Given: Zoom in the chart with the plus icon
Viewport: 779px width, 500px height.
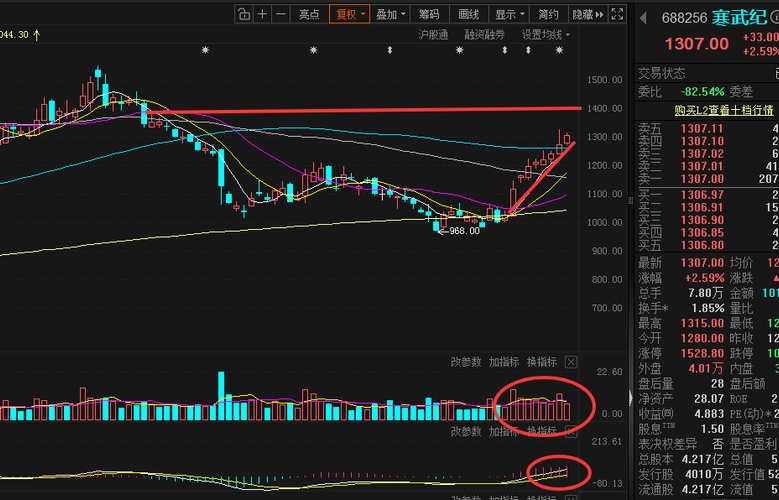Looking at the screenshot, I should 262,14.
